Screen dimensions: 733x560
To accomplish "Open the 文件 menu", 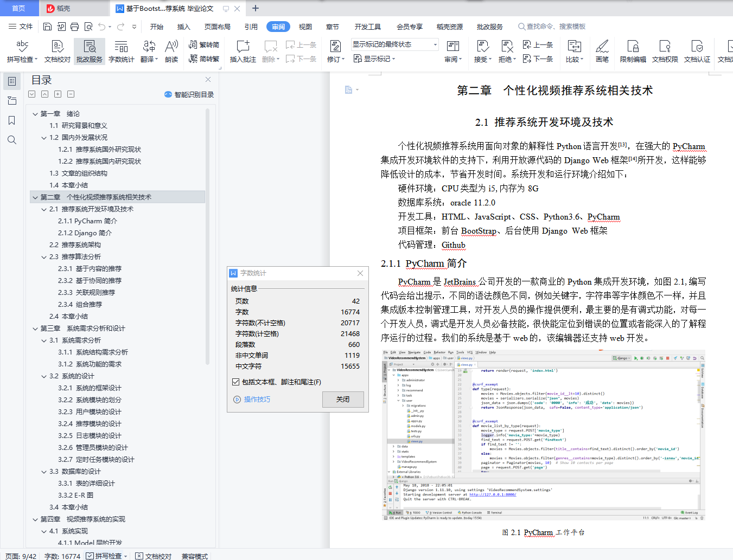I will click(x=21, y=27).
